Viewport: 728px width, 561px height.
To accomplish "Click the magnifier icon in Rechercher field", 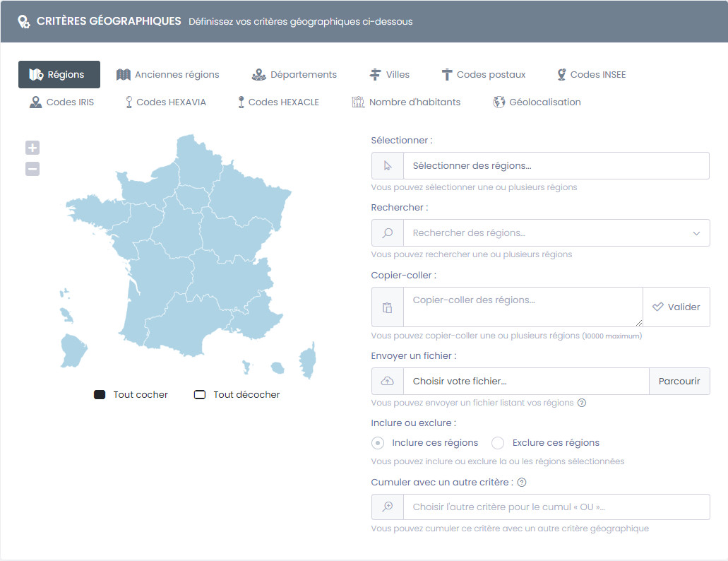I will (x=387, y=233).
